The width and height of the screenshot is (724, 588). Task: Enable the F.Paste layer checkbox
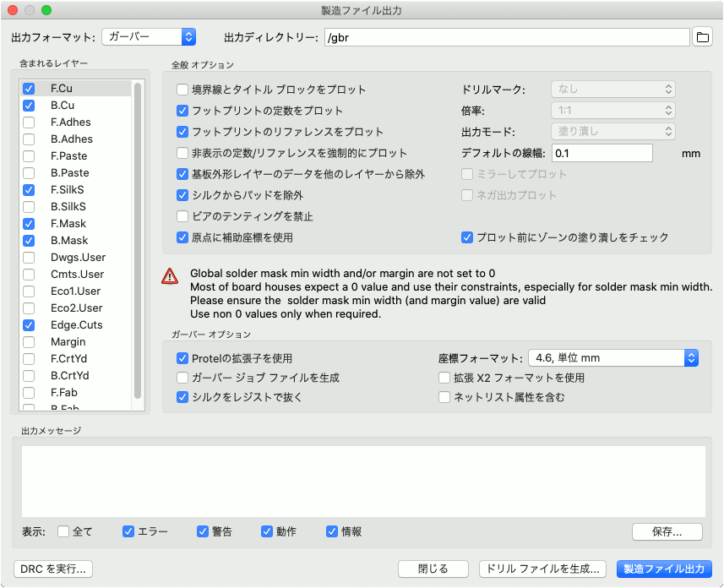29,156
